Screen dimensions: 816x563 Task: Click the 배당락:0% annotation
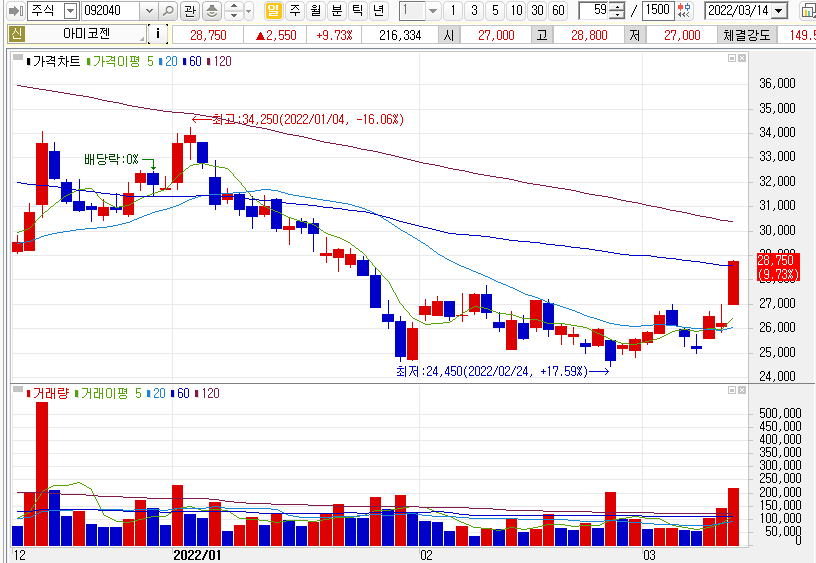coord(111,159)
